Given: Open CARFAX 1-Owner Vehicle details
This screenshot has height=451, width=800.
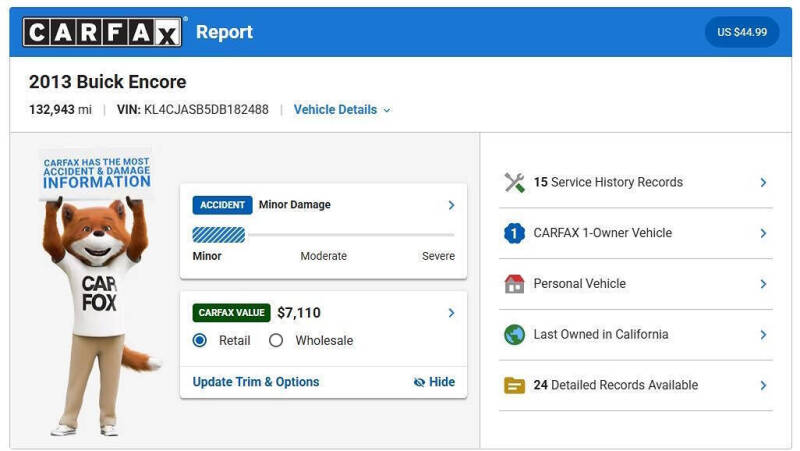Looking at the screenshot, I should point(635,233).
